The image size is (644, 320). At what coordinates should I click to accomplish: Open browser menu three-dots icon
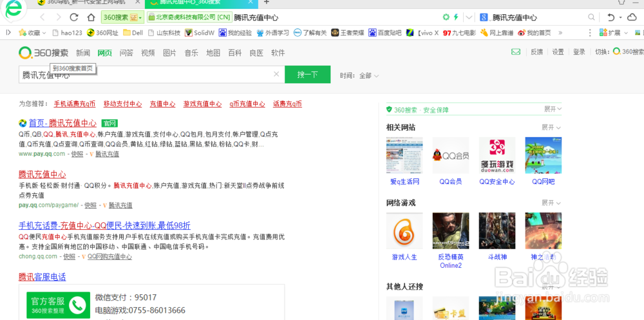pos(590,32)
